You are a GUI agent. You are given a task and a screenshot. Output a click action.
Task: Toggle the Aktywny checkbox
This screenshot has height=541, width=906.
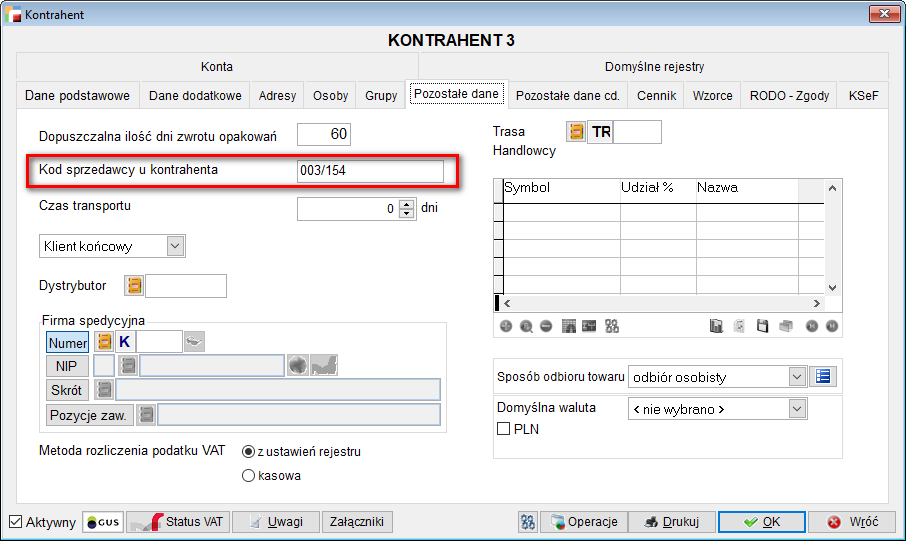(15, 522)
